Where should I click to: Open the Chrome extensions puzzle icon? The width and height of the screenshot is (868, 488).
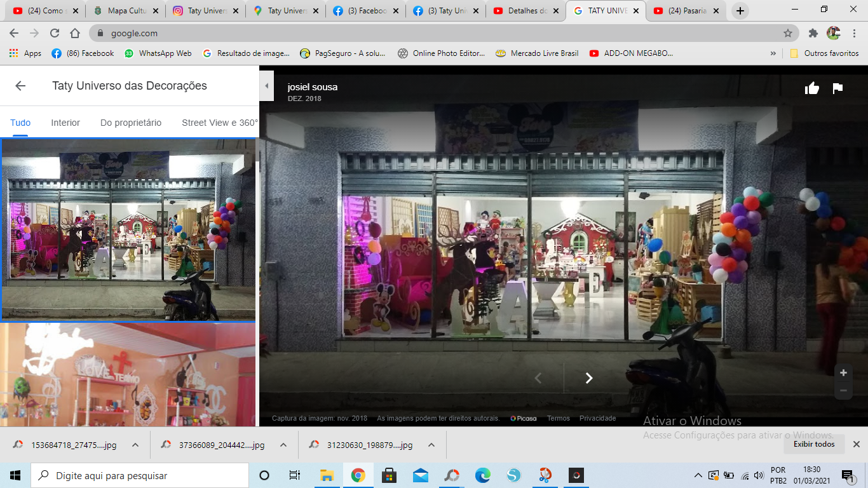(x=813, y=33)
